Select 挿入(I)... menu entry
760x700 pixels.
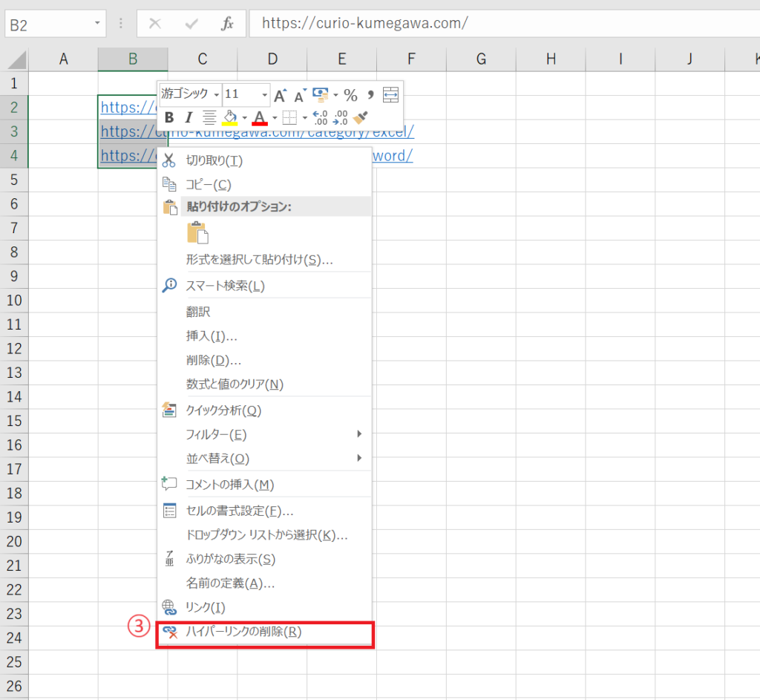[x=265, y=336]
